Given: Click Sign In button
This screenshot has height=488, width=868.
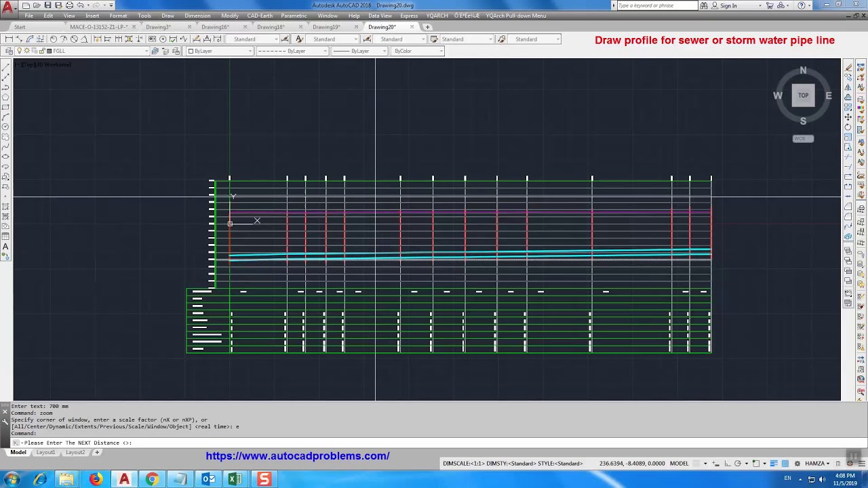Looking at the screenshot, I should point(728,5).
